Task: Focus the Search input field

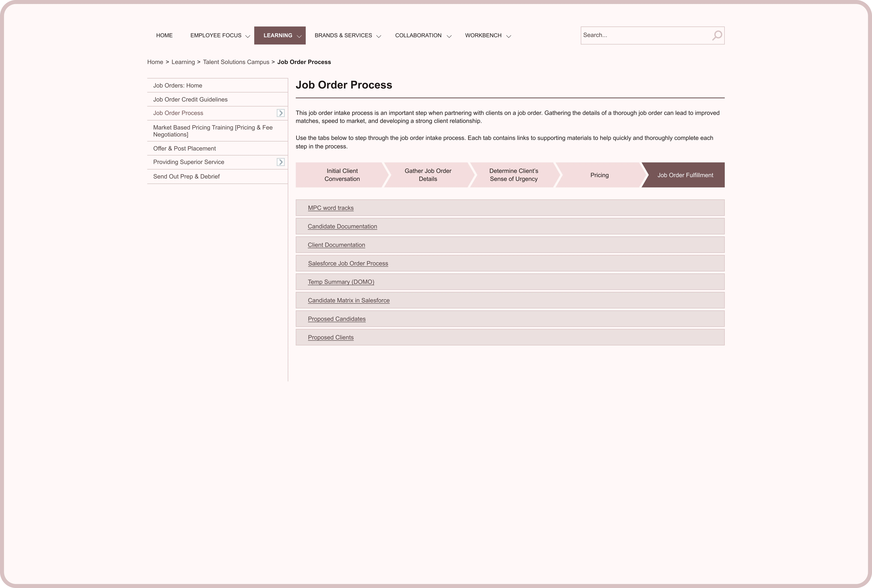Action: tap(645, 35)
